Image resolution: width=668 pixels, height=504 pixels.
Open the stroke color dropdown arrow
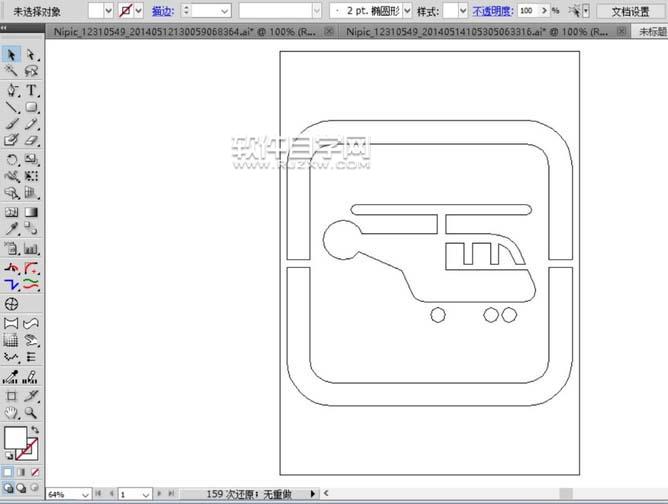coord(138,11)
